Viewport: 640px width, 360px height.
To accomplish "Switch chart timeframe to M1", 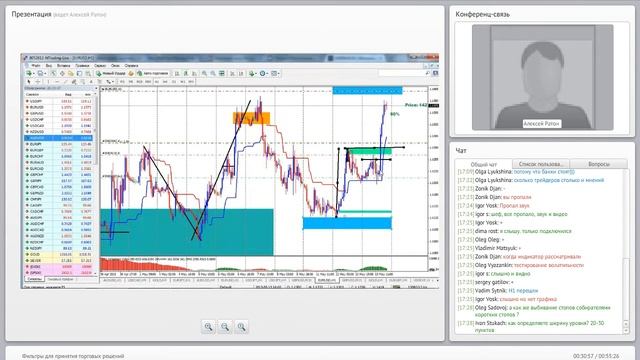I will point(122,82).
